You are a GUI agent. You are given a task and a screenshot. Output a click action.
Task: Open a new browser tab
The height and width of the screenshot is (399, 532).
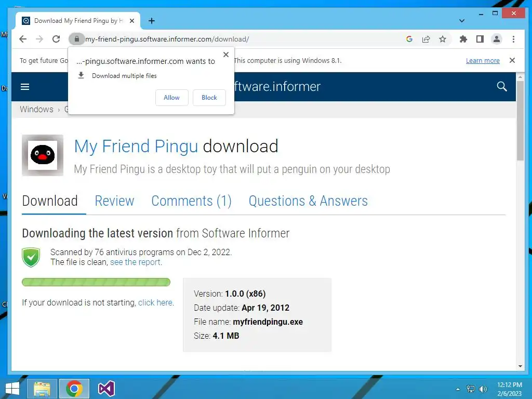click(152, 21)
